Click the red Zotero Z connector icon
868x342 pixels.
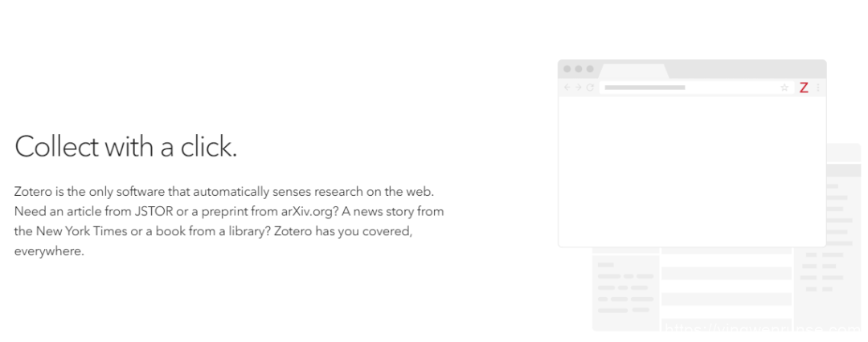804,88
